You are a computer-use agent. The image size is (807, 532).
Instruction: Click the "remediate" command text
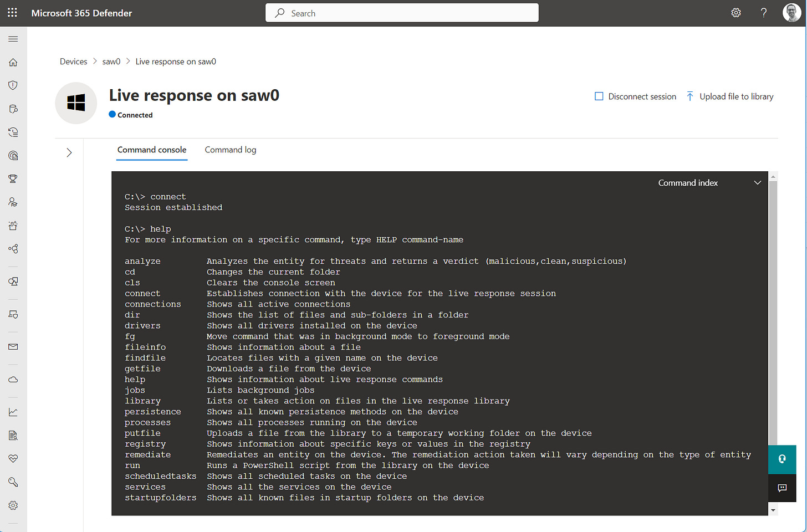coord(147,455)
